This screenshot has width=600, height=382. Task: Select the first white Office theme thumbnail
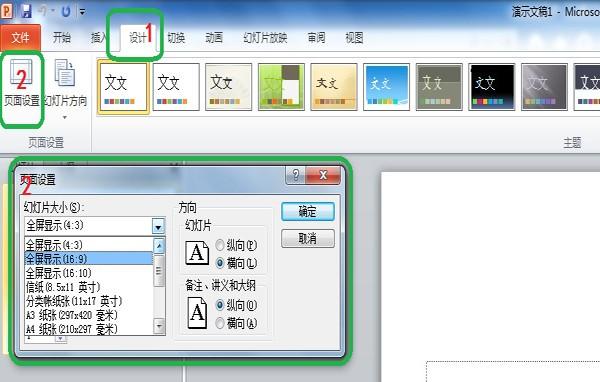click(x=123, y=87)
